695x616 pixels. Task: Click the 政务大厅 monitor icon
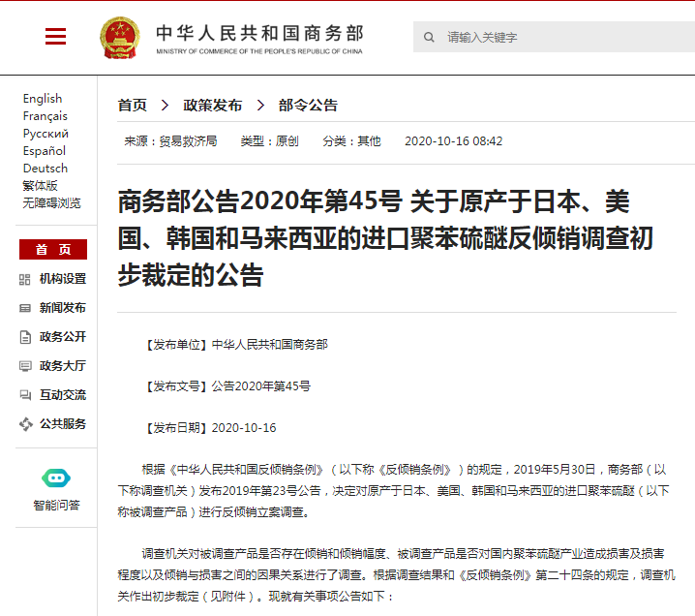pos(25,366)
